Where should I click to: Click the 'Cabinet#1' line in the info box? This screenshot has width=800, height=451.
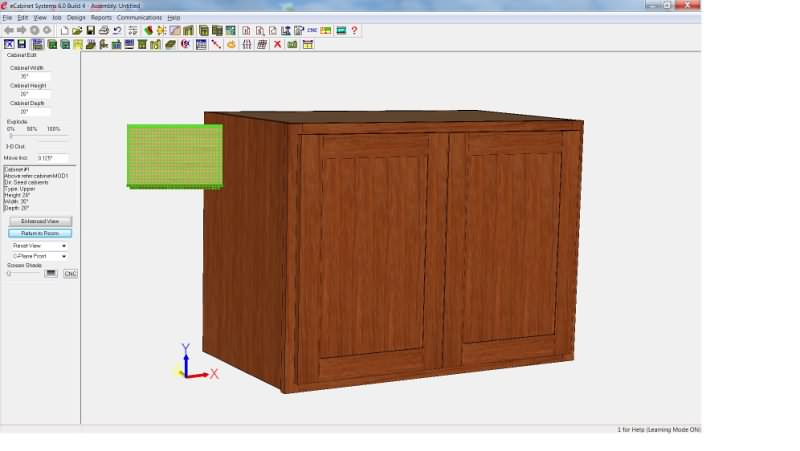[17, 169]
